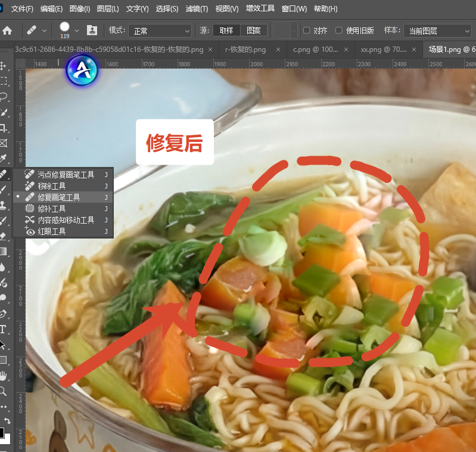Select the Zoom magnifier tool
The height and width of the screenshot is (452, 476).
click(3, 391)
